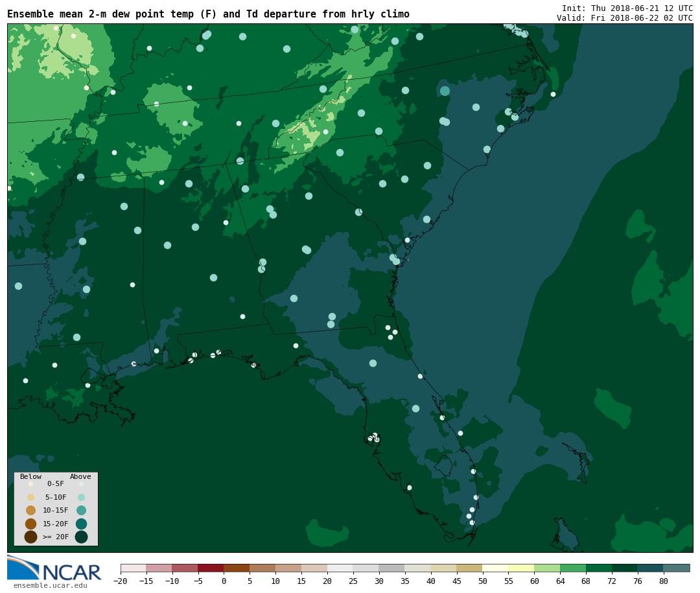Pick the 68 to 72 green colorbar segment
Viewport: 700px width, 593px height.
600,568
